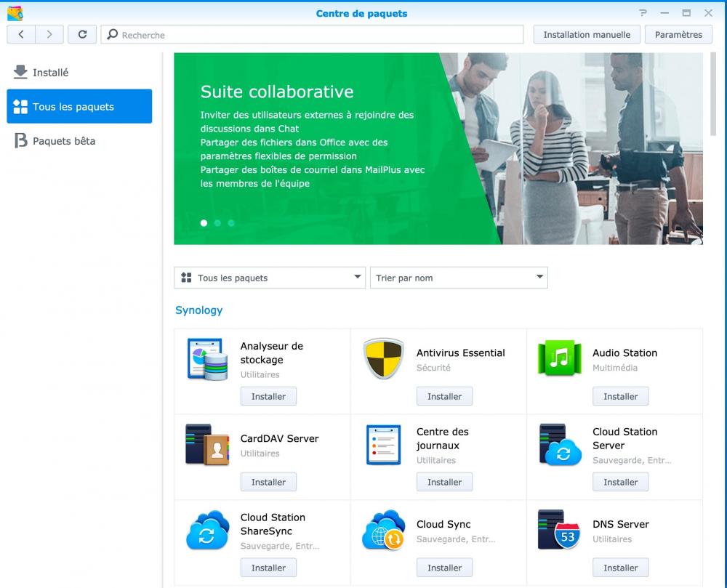Select the CardDAV Server icon
Viewport: 727px width, 588px height.
click(x=207, y=445)
